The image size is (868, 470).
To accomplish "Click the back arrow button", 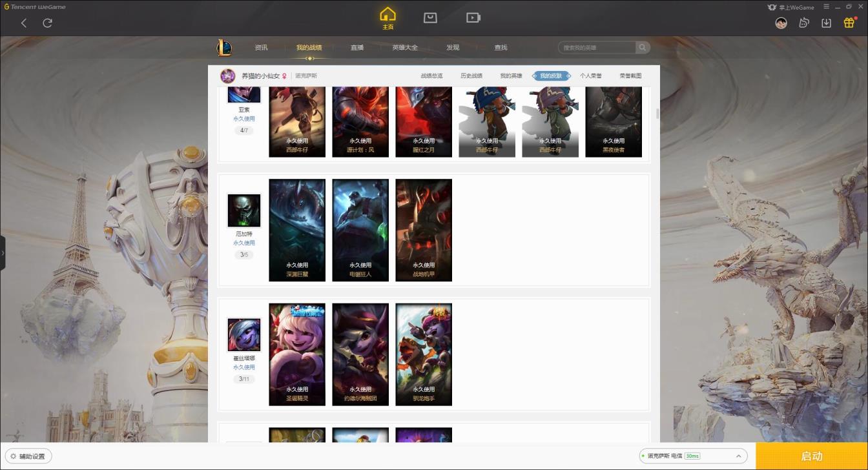I will tap(24, 23).
